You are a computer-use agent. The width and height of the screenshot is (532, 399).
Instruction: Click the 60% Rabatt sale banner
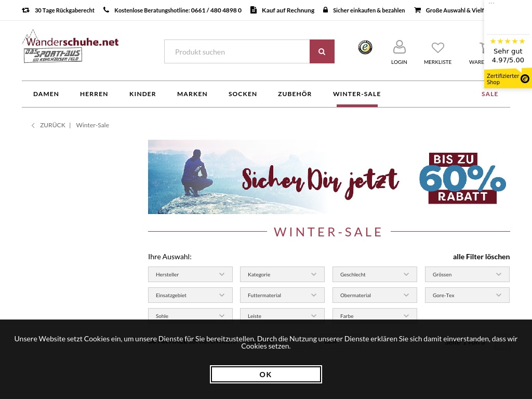click(329, 177)
